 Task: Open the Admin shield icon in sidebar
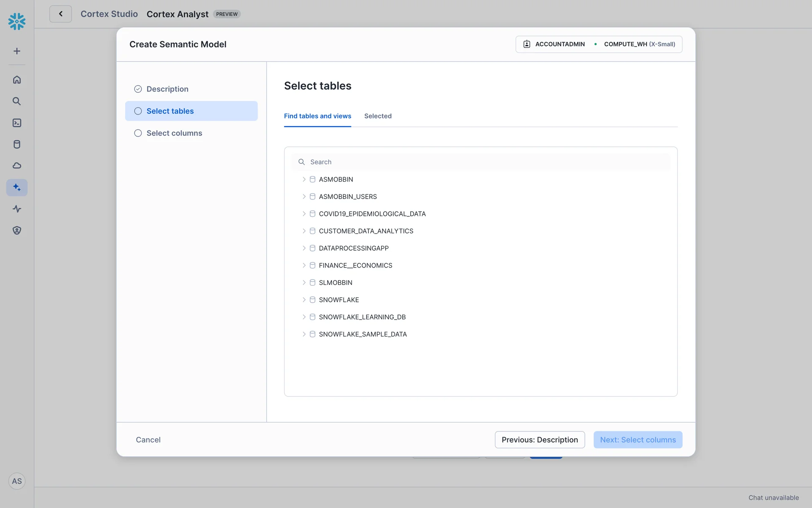coord(17,230)
